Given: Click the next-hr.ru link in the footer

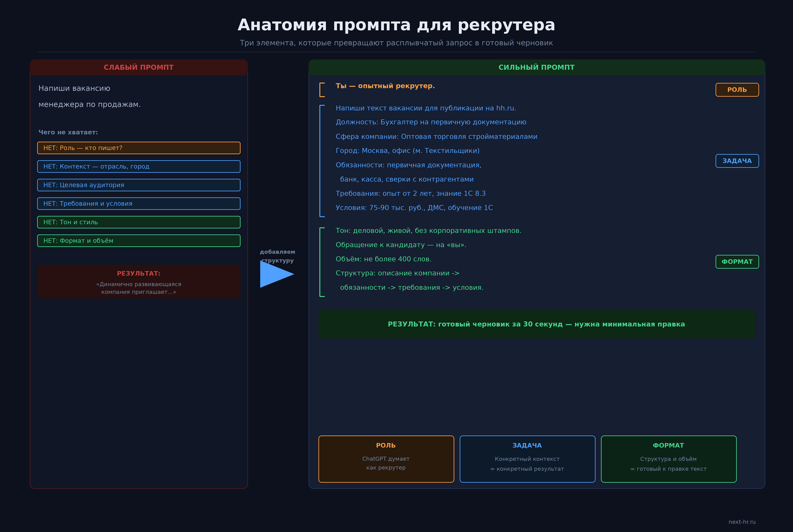Looking at the screenshot, I should pyautogui.click(x=742, y=522).
